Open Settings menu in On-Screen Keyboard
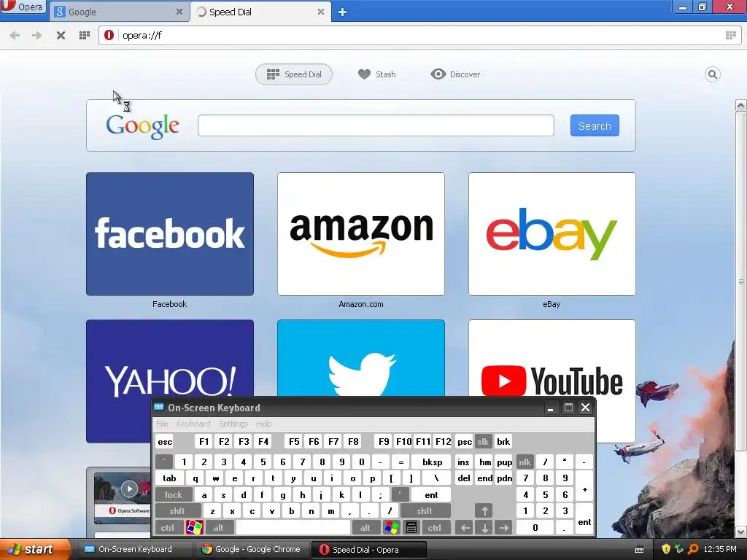Image resolution: width=747 pixels, height=560 pixels. [233, 424]
